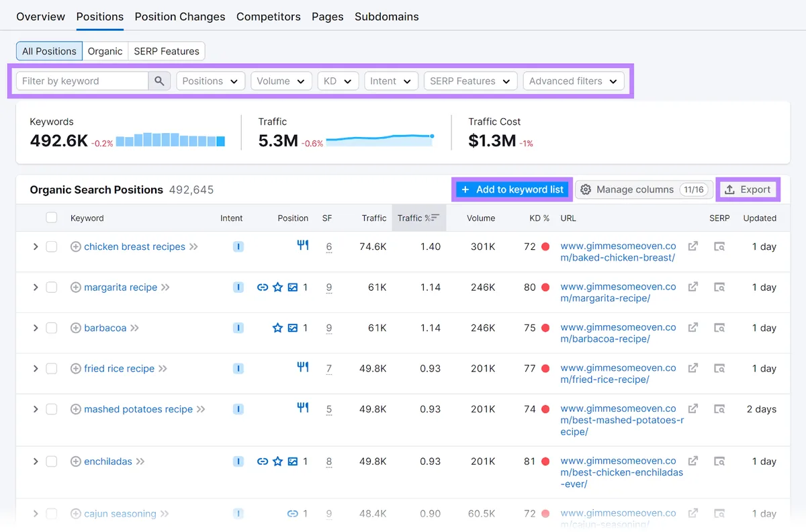Check the box for barbacoa
The width and height of the screenshot is (806, 532).
tap(52, 328)
